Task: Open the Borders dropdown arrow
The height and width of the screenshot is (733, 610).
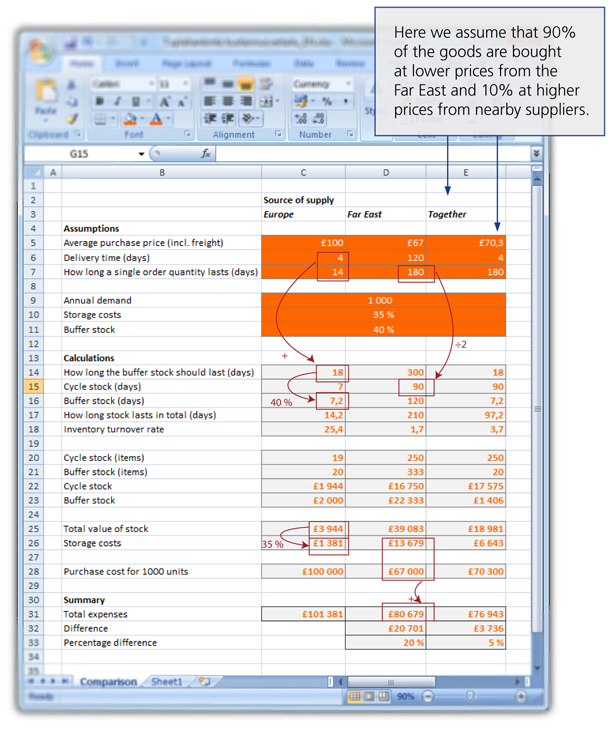Action: point(113,119)
